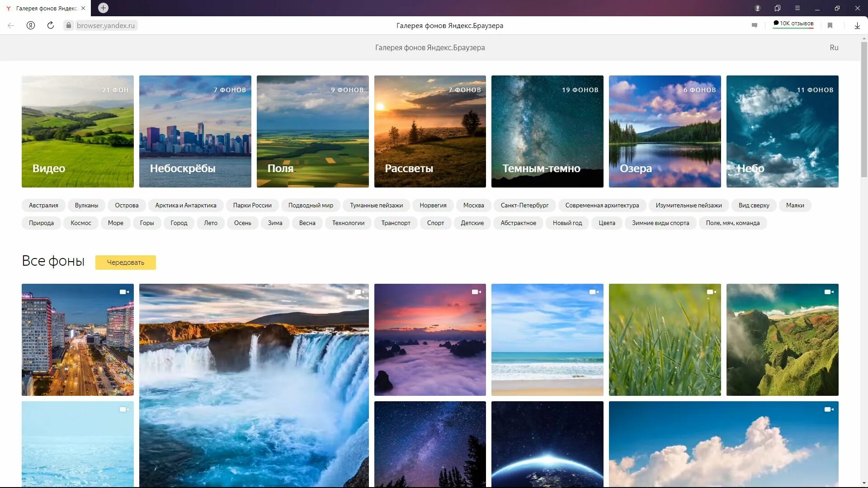Choose the Природа tag
The height and width of the screenshot is (488, 868).
click(x=41, y=223)
